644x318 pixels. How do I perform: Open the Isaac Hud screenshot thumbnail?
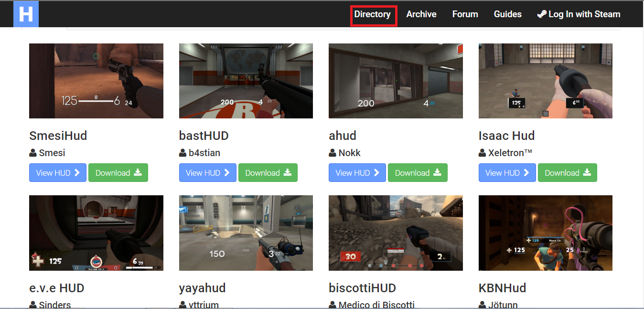coord(546,81)
